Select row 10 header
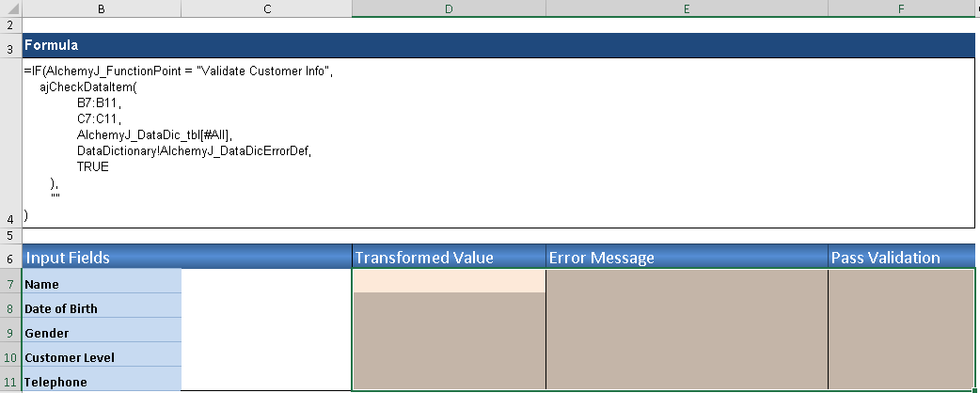This screenshot has width=980, height=393. coord(9,357)
